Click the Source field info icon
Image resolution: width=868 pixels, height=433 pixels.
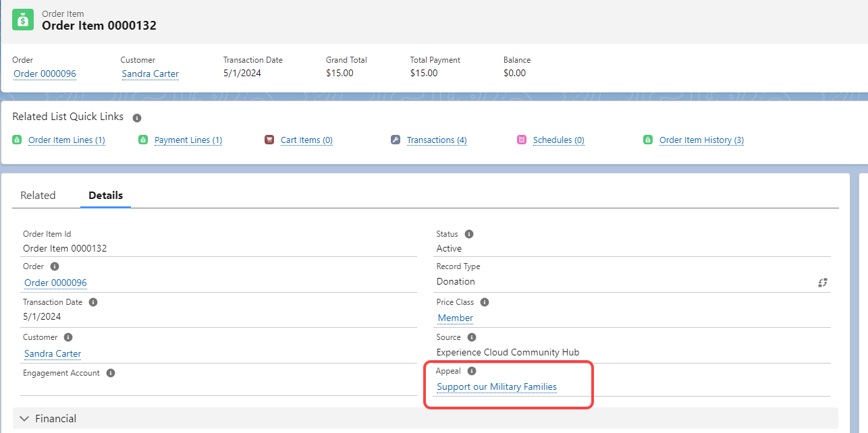(472, 337)
